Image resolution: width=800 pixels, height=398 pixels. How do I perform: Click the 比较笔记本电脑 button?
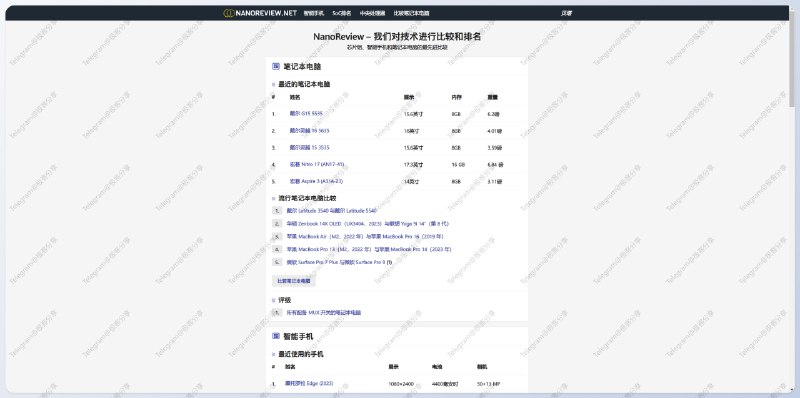(294, 281)
